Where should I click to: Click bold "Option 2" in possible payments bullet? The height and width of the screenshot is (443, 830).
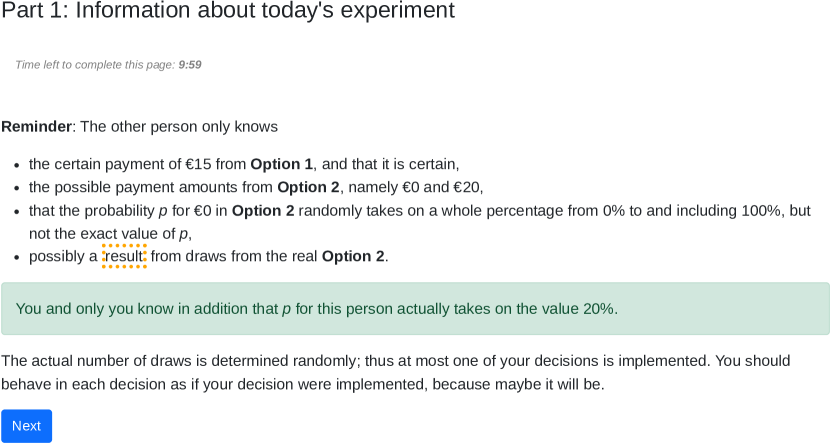308,187
